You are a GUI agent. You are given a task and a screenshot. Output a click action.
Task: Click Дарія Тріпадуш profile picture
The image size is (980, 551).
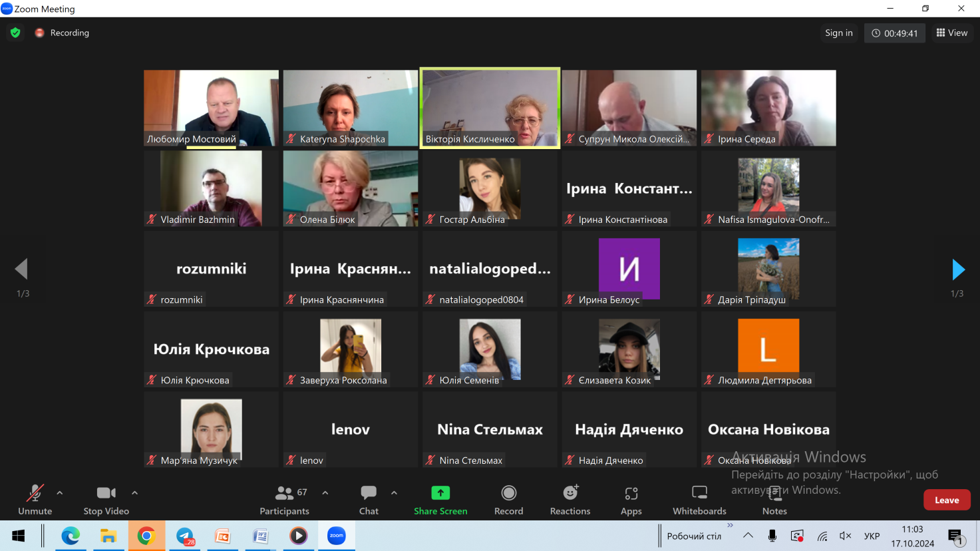[x=768, y=268]
